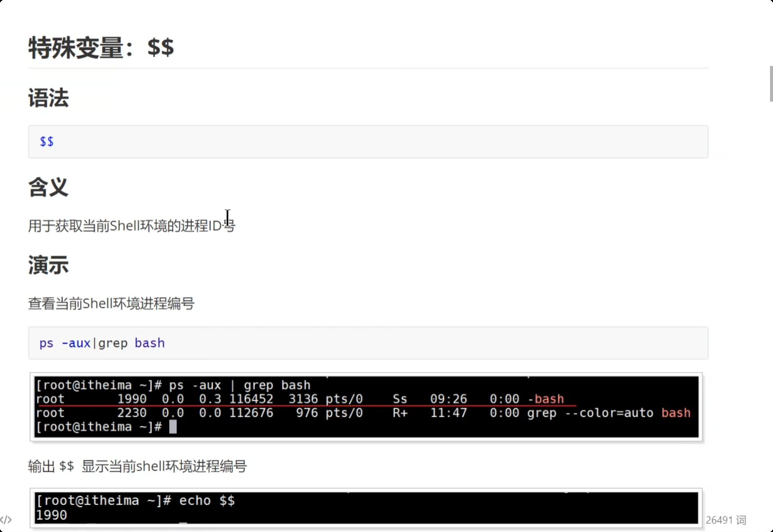Click the echo $$ terminal screenshot
Screen dimensions: 773x532
click(x=366, y=507)
